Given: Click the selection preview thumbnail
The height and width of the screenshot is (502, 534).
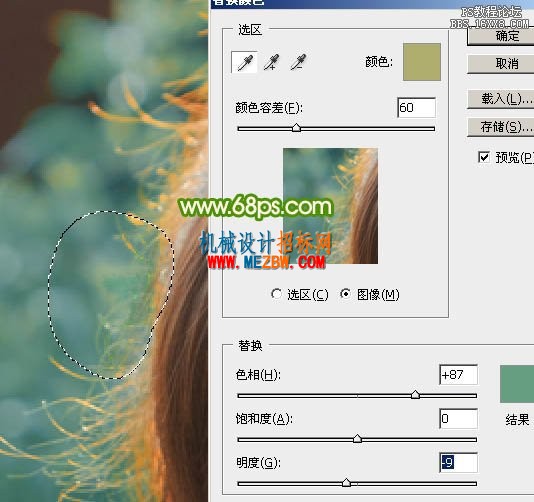Looking at the screenshot, I should tap(330, 206).
